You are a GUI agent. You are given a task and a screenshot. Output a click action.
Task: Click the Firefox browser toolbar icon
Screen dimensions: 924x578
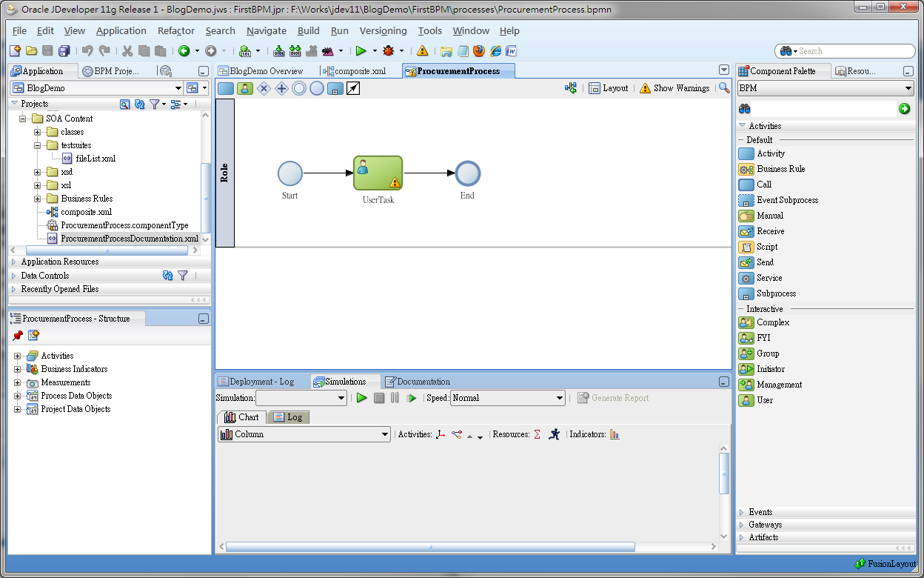[x=479, y=51]
